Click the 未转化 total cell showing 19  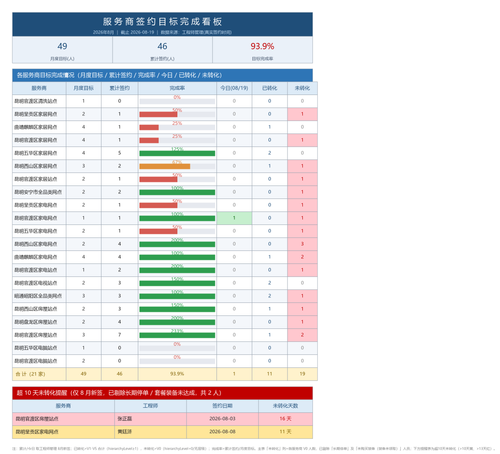302,374
